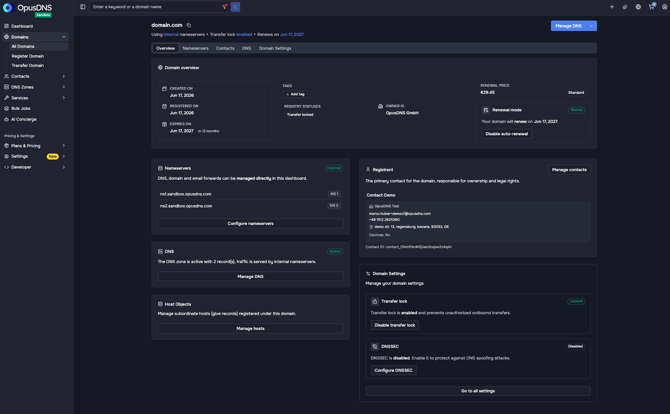
Task: Expand the DNS Zones sidebar chevron
Action: 64,87
